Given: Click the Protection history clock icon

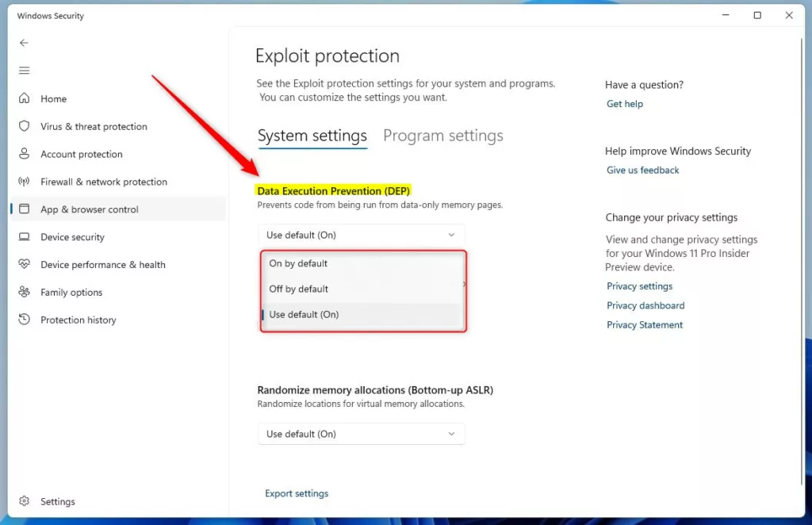Looking at the screenshot, I should (x=24, y=320).
